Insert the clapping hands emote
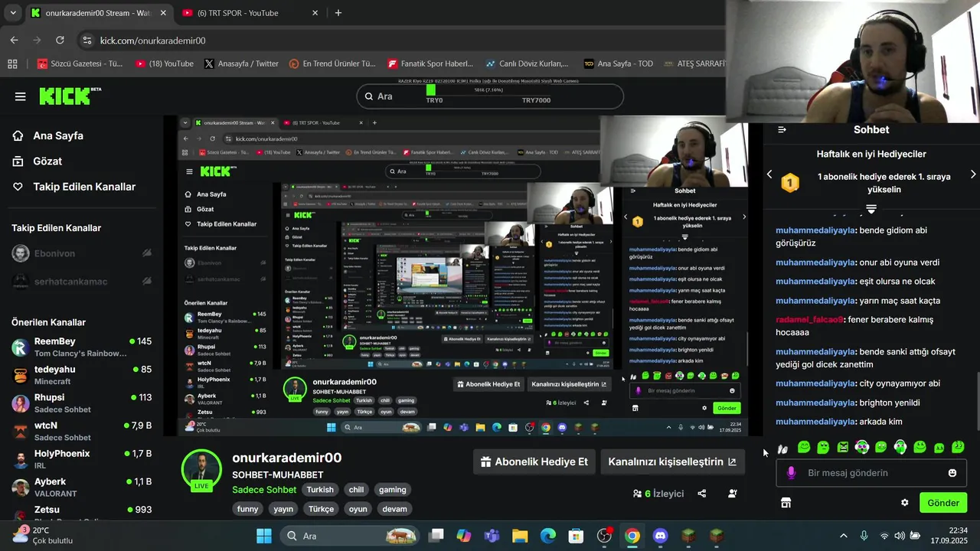Screen dimensions: 980x551 click(782, 448)
